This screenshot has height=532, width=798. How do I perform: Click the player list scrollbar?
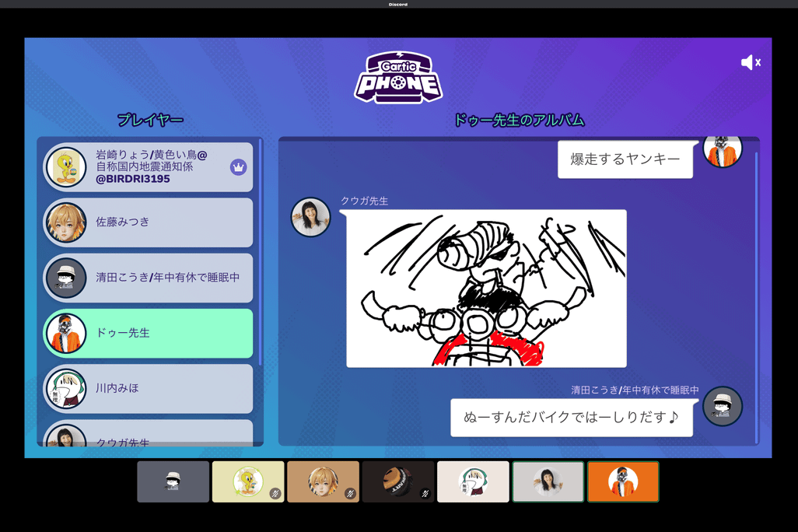[x=261, y=253]
